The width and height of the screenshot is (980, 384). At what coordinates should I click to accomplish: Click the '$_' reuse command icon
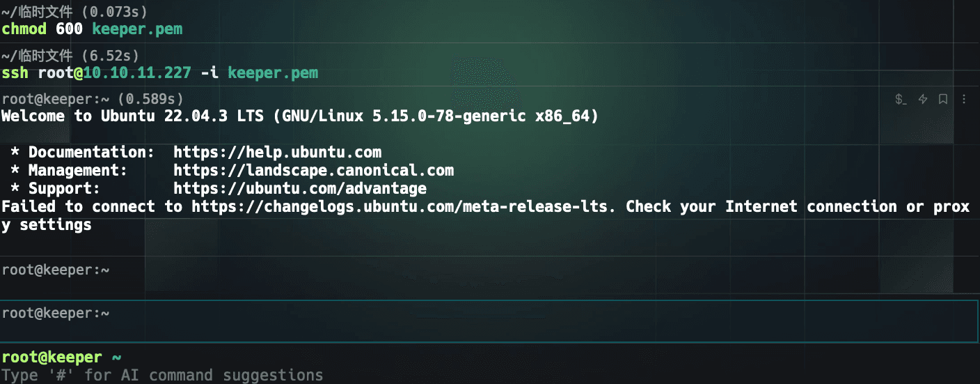coord(901,99)
